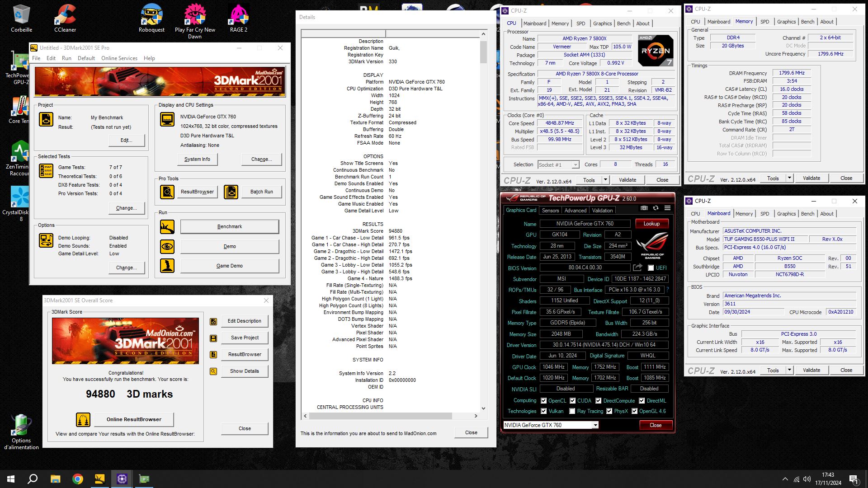
Task: Show hidden system tray icons chevron
Action: (x=785, y=479)
